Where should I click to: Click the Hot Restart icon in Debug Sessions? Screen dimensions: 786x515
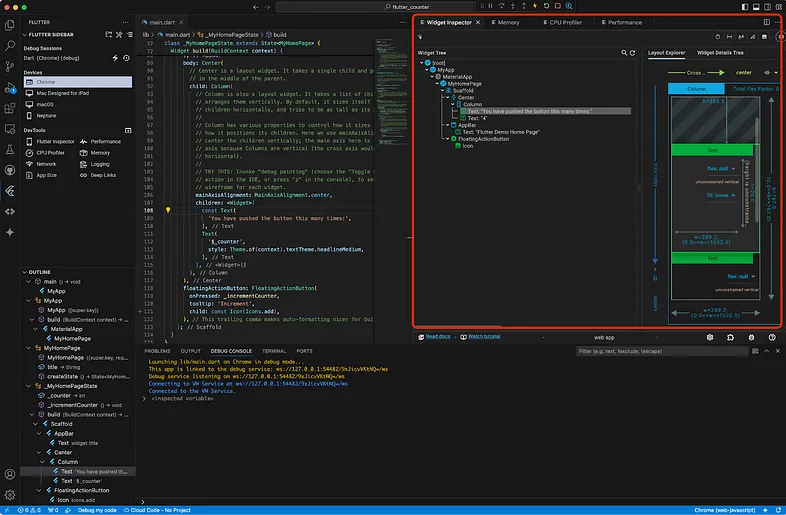pos(126,58)
